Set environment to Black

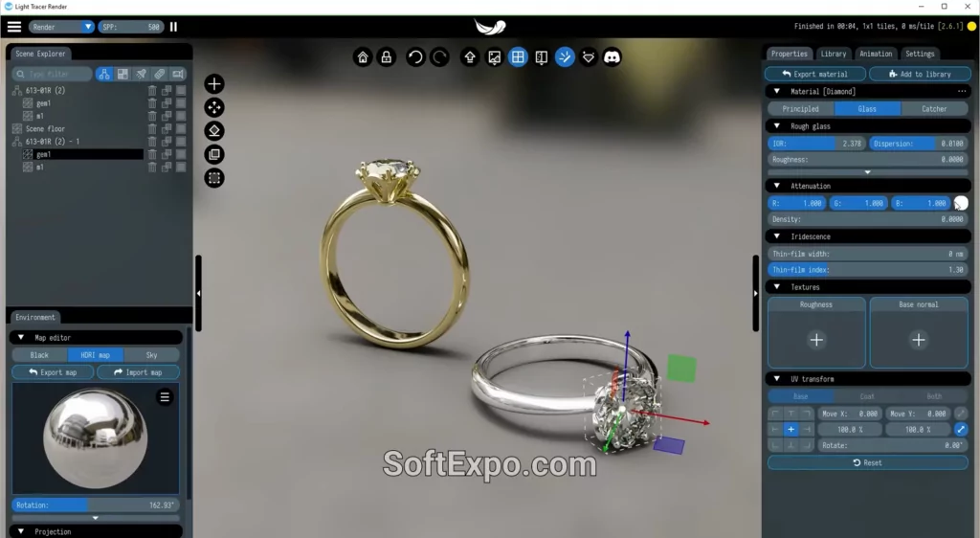click(x=39, y=355)
